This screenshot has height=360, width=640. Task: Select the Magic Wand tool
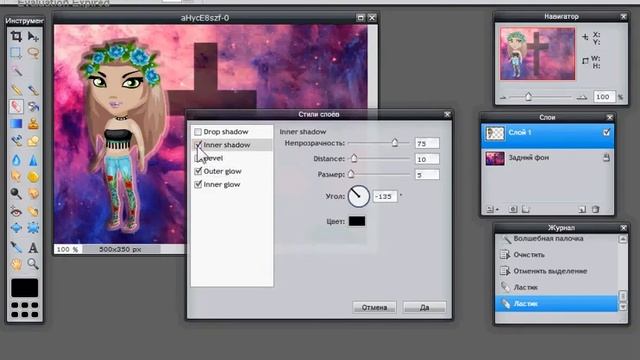coord(16,71)
